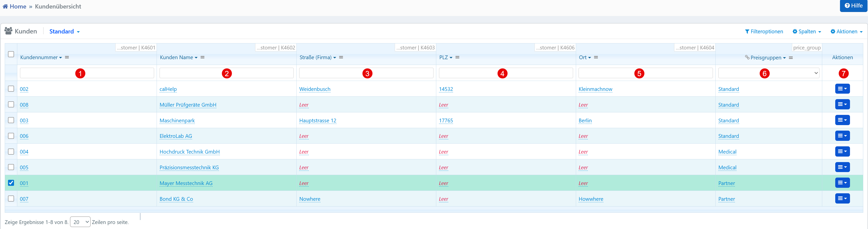Click drag handle icon beside Kunden Name
The height and width of the screenshot is (229, 868).
tap(203, 57)
